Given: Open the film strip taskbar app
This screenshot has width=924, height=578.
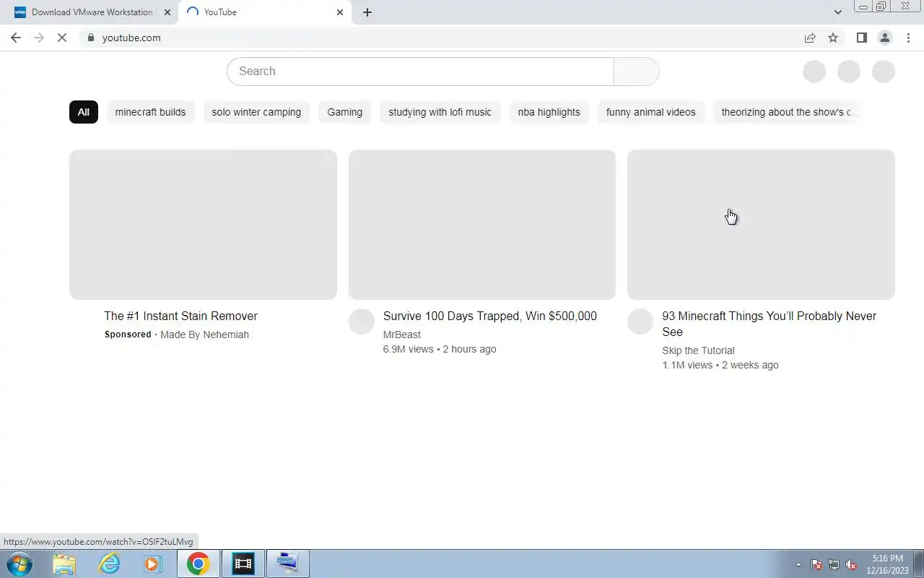Looking at the screenshot, I should click(243, 564).
